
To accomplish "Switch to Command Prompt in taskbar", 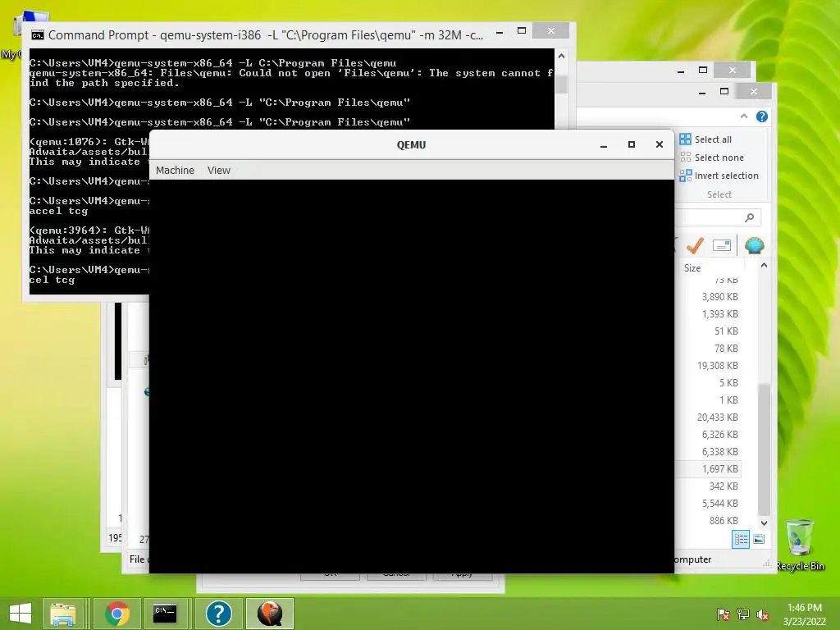I will (165, 614).
